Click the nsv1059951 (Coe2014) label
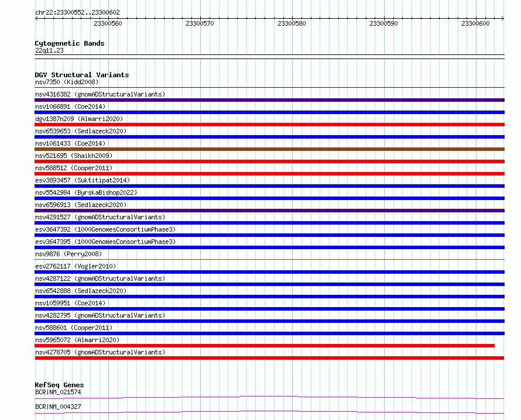 70,303
